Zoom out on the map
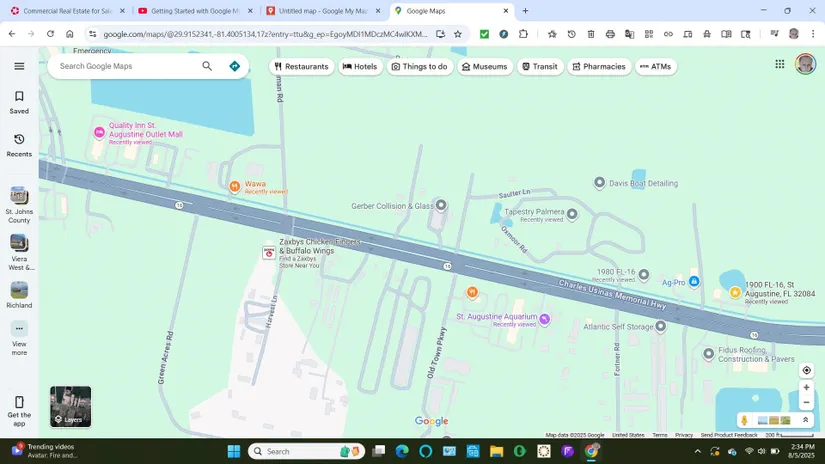 (807, 402)
